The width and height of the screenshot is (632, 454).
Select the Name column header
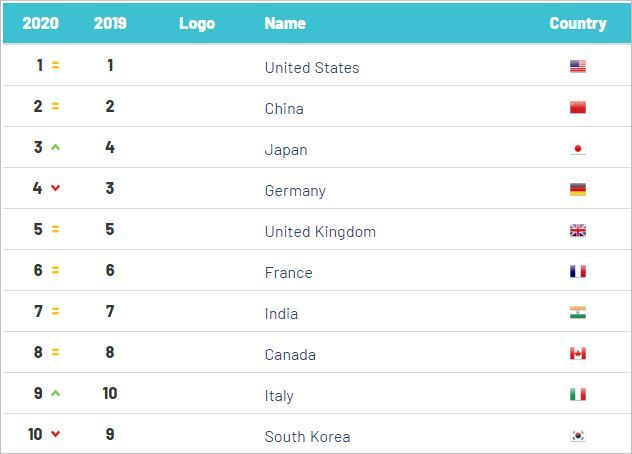(285, 23)
